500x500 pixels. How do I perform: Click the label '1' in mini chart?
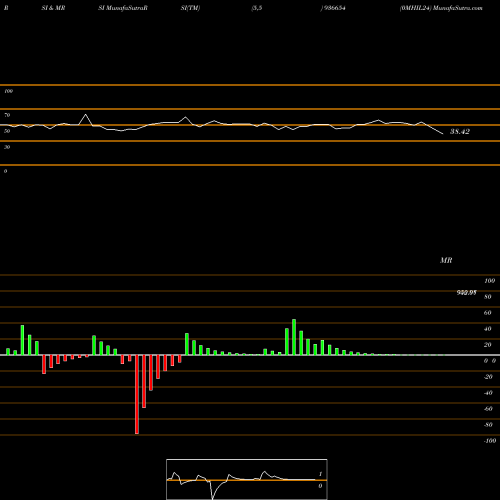coord(320,474)
